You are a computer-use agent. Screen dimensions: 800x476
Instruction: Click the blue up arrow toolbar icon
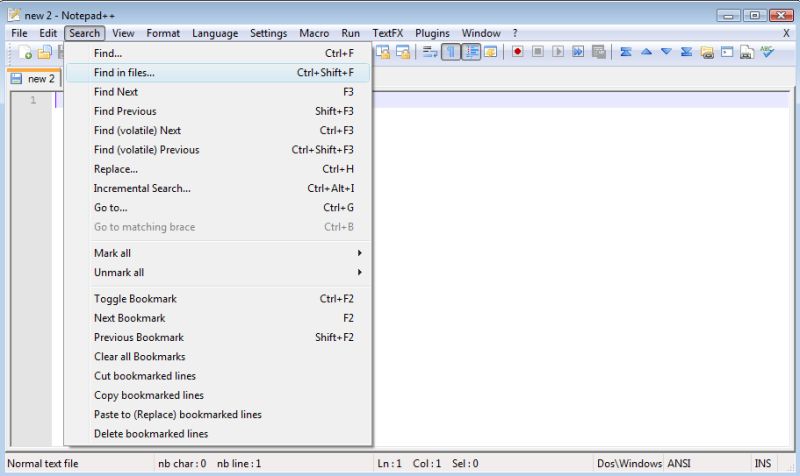646,52
